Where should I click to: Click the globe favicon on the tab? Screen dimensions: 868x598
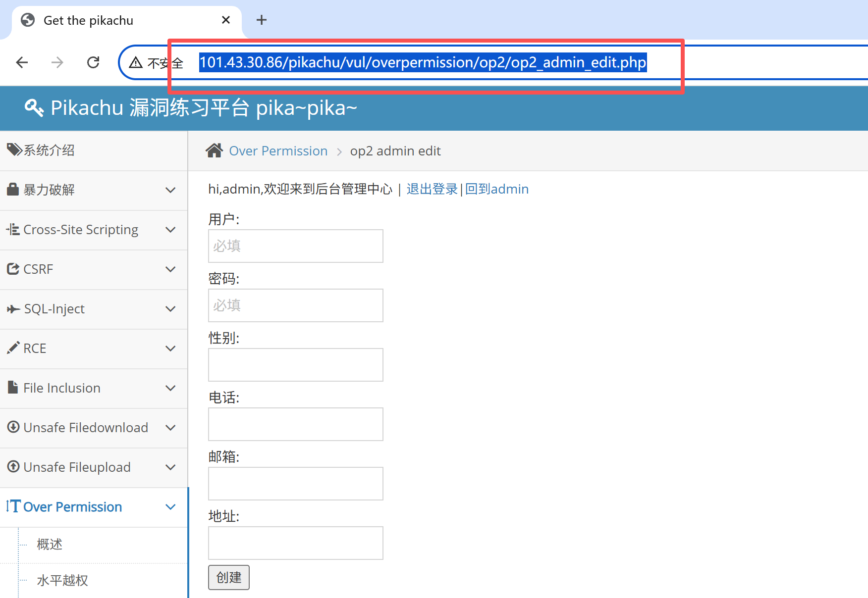pyautogui.click(x=28, y=20)
